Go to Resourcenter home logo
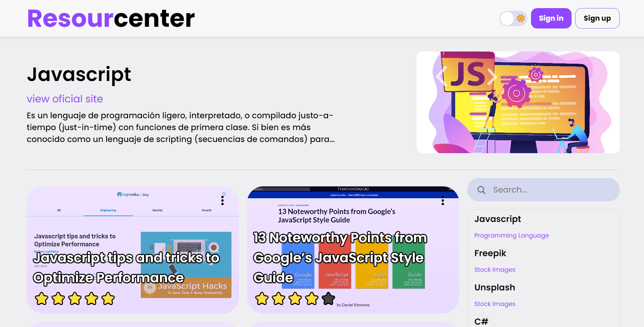The image size is (644, 327). pos(111,18)
